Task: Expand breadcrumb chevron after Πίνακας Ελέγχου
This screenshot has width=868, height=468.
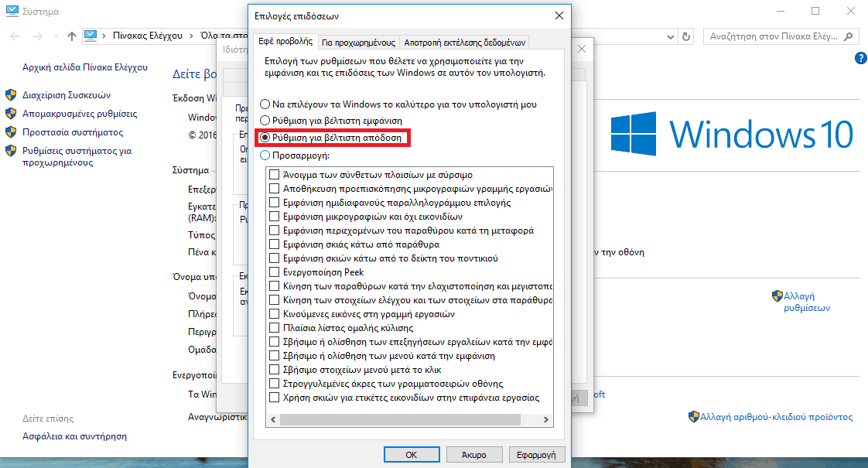Action: click(x=192, y=36)
